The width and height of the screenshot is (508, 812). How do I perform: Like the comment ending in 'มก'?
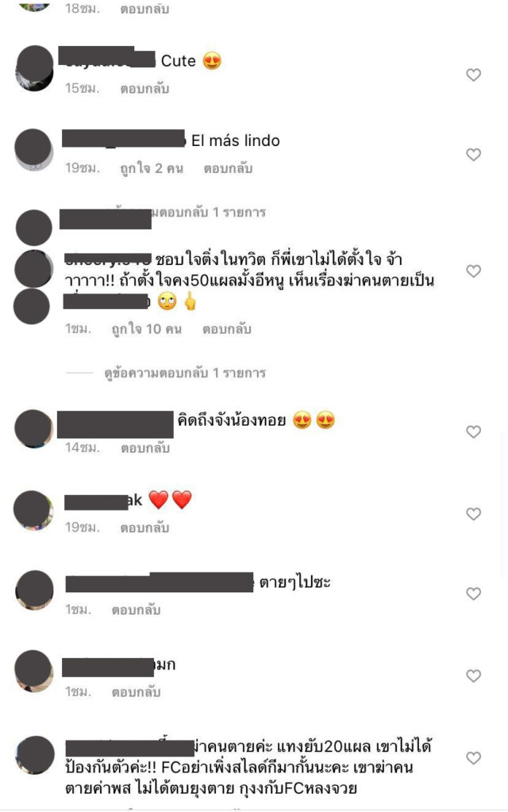pyautogui.click(x=473, y=676)
